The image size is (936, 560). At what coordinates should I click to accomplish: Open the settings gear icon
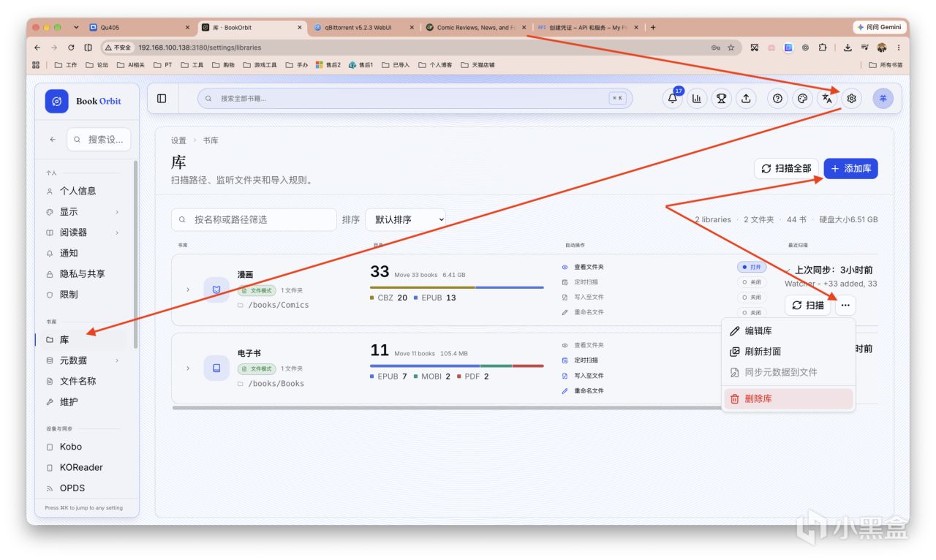coord(851,99)
